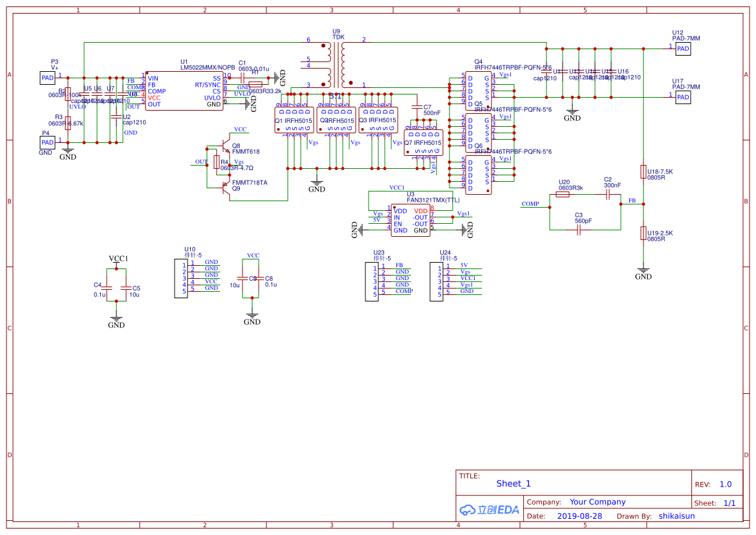Select the U9 TDK transformer symbol

click(336, 65)
